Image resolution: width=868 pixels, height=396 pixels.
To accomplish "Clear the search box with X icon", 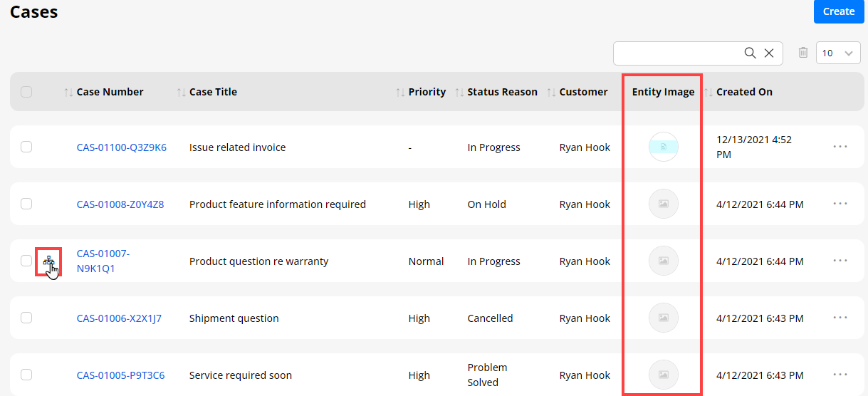I will (x=769, y=53).
